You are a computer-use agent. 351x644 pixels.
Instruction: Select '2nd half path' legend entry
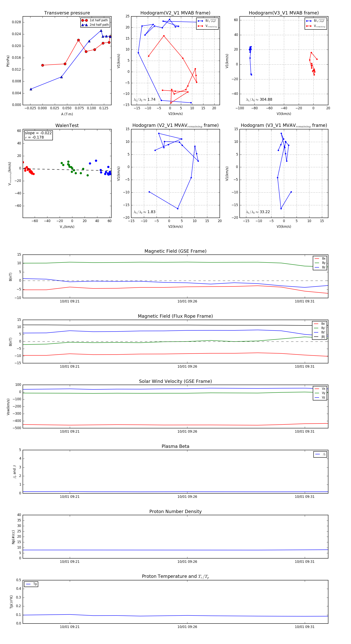(95, 25)
